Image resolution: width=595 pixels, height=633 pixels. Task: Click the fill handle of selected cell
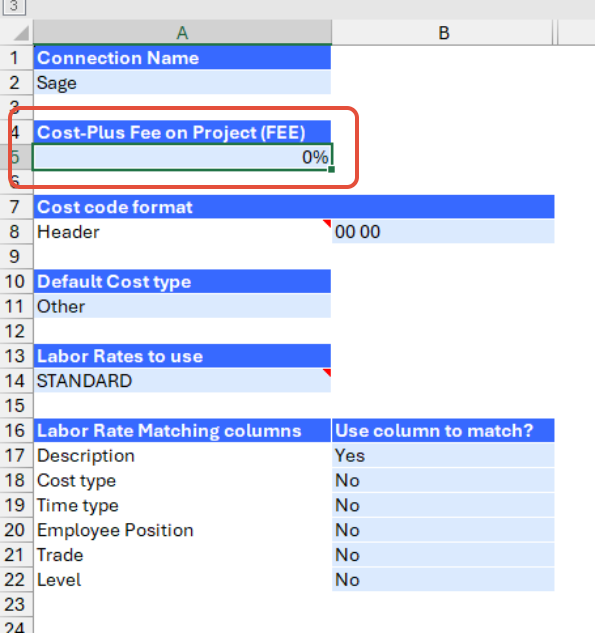pos(331,170)
